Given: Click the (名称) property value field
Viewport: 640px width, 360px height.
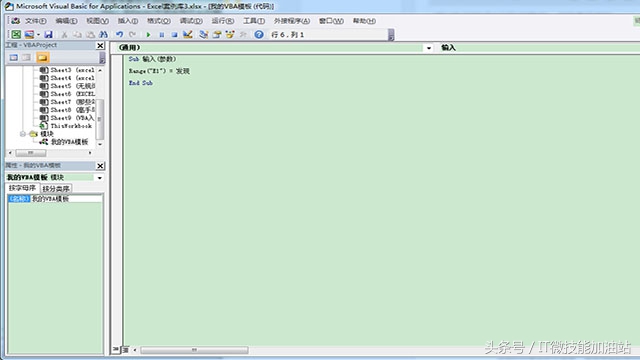Looking at the screenshot, I should click(x=67, y=199).
